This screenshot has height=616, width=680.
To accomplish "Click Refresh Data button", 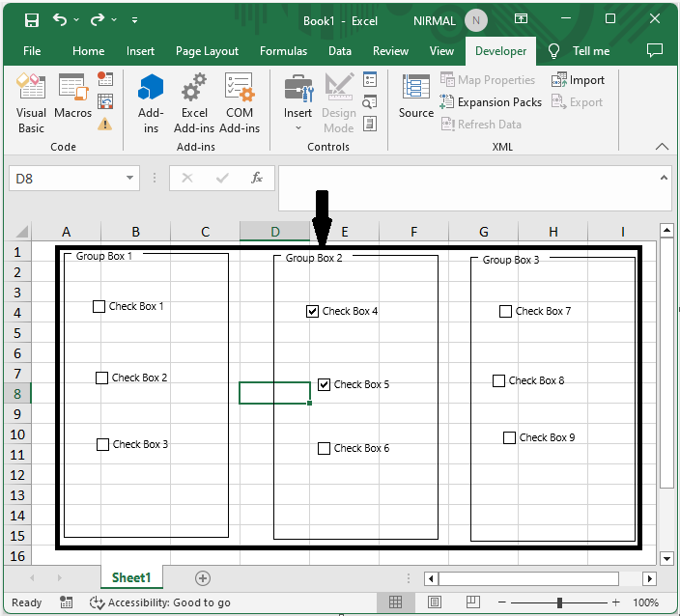I will (481, 125).
